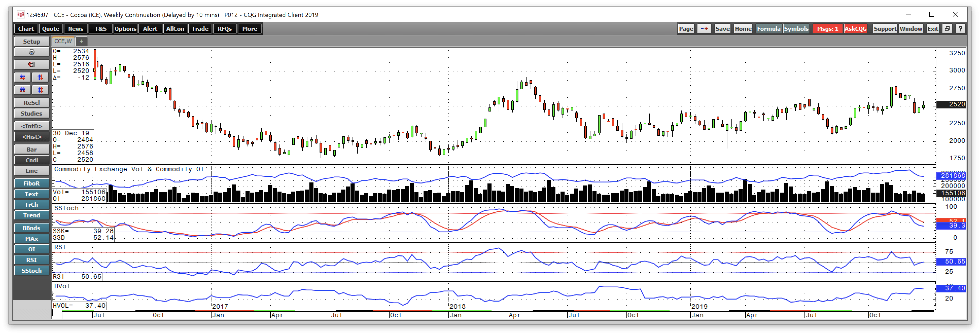Click the double red arrows icon
980x335 pixels.
point(22,90)
